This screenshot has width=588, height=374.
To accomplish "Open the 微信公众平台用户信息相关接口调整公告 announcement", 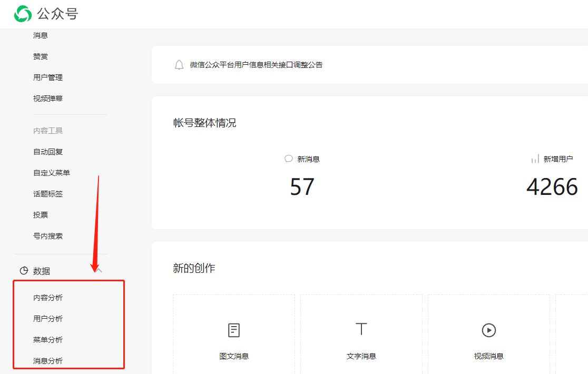I will (x=256, y=65).
